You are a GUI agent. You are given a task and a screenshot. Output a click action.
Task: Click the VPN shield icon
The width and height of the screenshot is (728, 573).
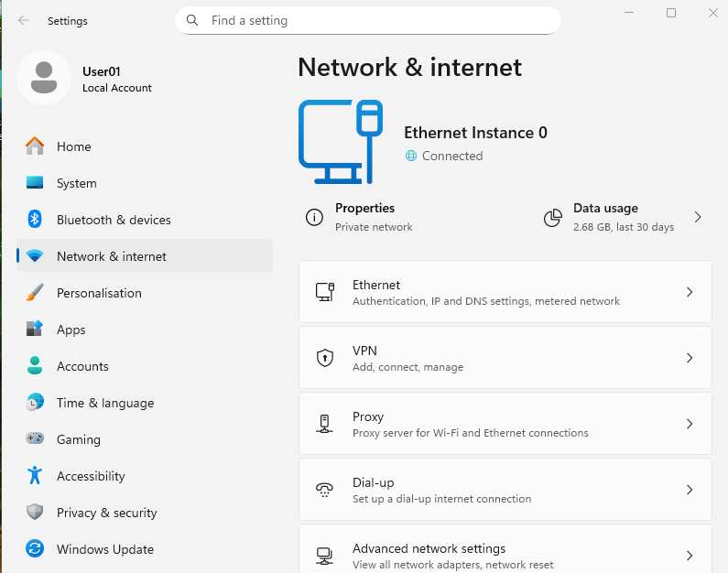click(324, 358)
